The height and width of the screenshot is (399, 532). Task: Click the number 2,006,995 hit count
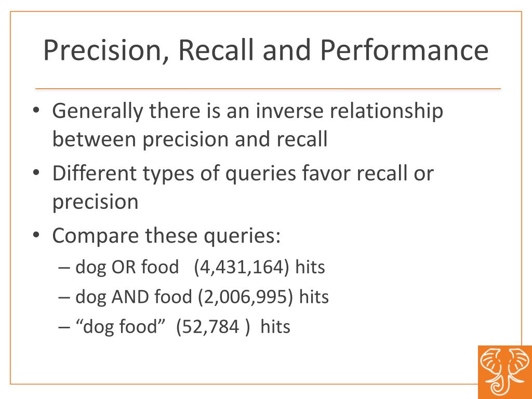[x=245, y=297]
